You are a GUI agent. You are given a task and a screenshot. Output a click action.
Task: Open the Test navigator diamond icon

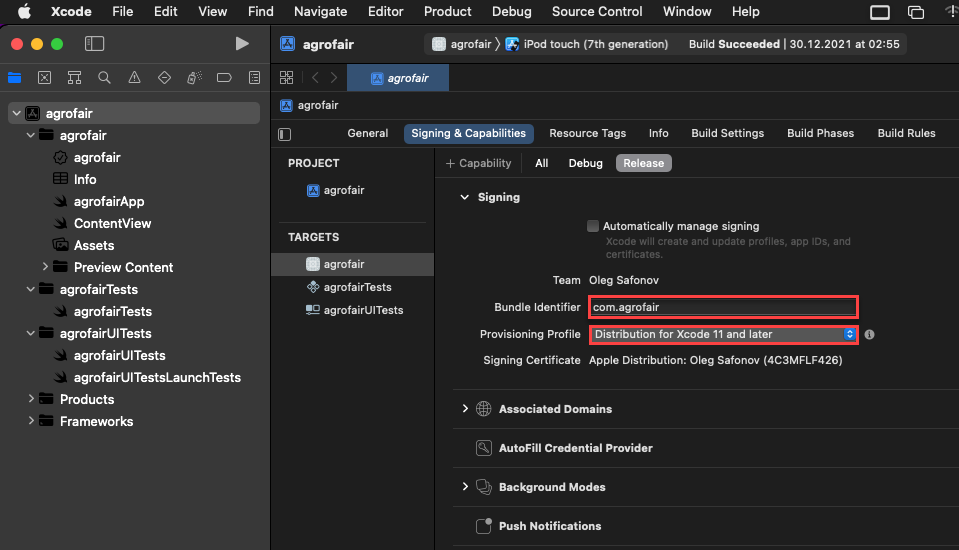(x=165, y=78)
